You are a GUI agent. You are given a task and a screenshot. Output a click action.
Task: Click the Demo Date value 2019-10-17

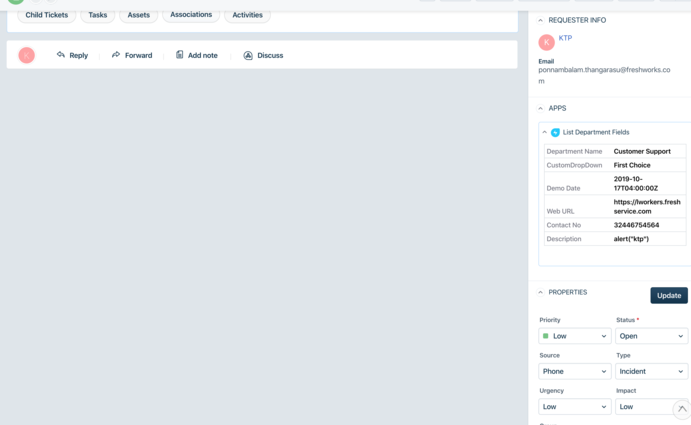(x=635, y=183)
